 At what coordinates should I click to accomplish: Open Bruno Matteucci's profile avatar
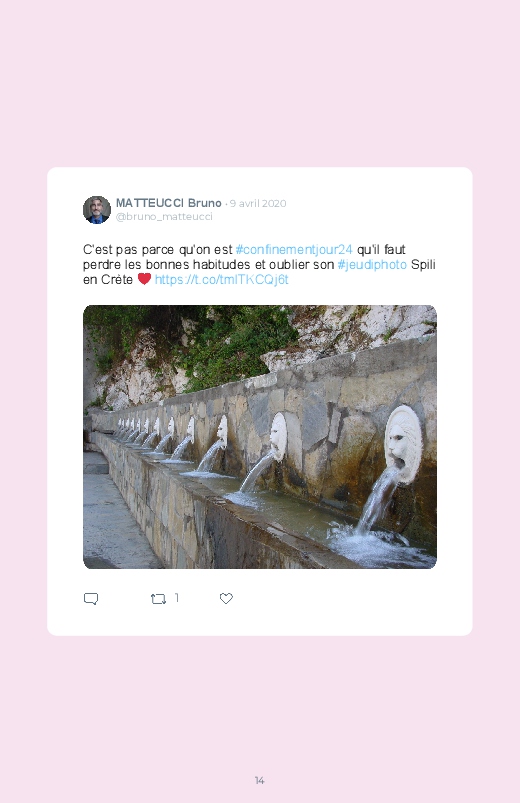click(97, 209)
